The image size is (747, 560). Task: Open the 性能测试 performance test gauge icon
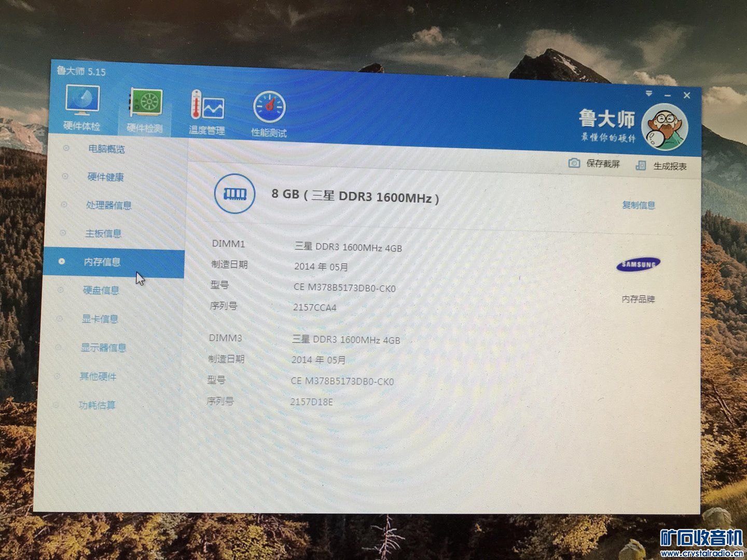pos(269,115)
